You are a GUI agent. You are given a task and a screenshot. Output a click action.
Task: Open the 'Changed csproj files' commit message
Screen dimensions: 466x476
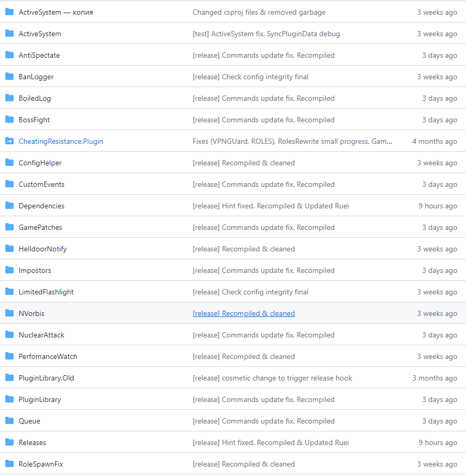point(259,12)
